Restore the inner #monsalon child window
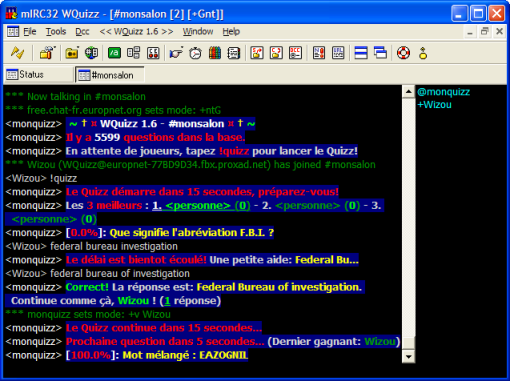The width and height of the screenshot is (510, 381). click(485, 32)
